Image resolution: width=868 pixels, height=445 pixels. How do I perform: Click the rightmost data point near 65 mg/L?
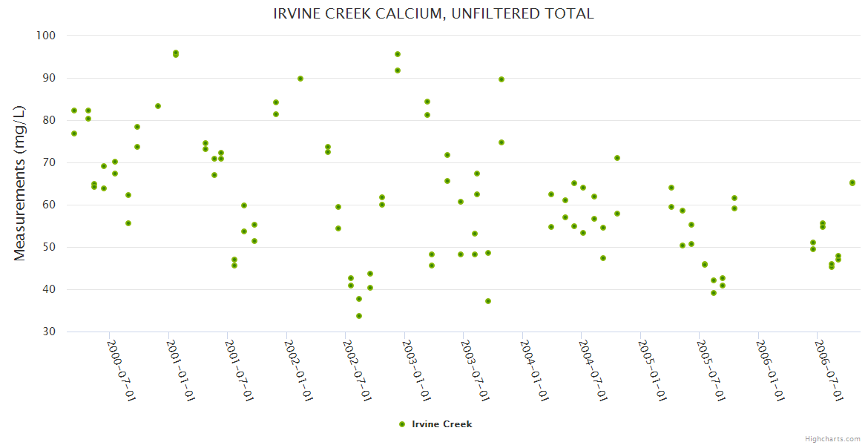point(852,182)
